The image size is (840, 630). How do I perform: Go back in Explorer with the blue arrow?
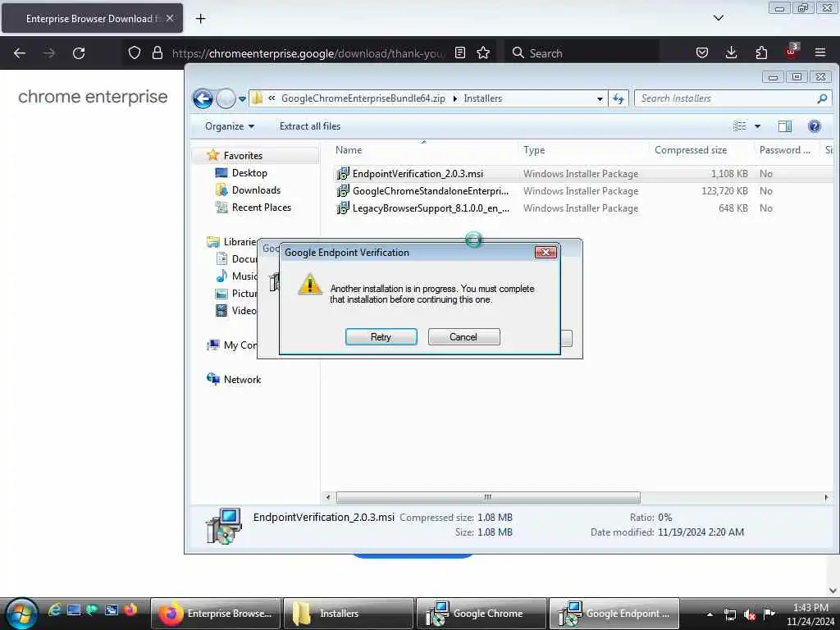click(203, 98)
